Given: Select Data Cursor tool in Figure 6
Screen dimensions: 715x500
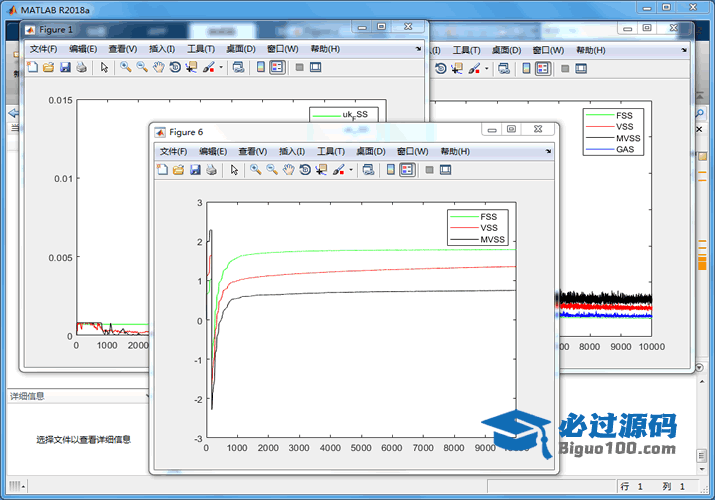Looking at the screenshot, I should (x=320, y=170).
